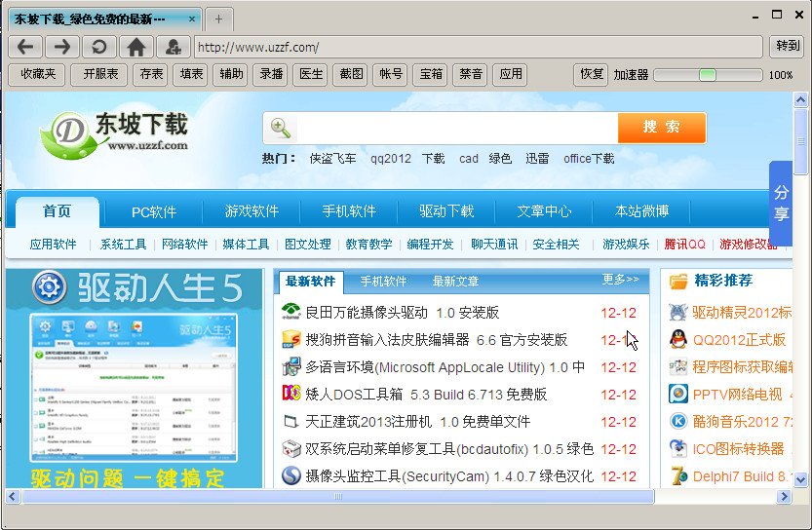The width and height of the screenshot is (812, 530).
Task: Open the PC软件 navigation tab
Action: point(154,211)
